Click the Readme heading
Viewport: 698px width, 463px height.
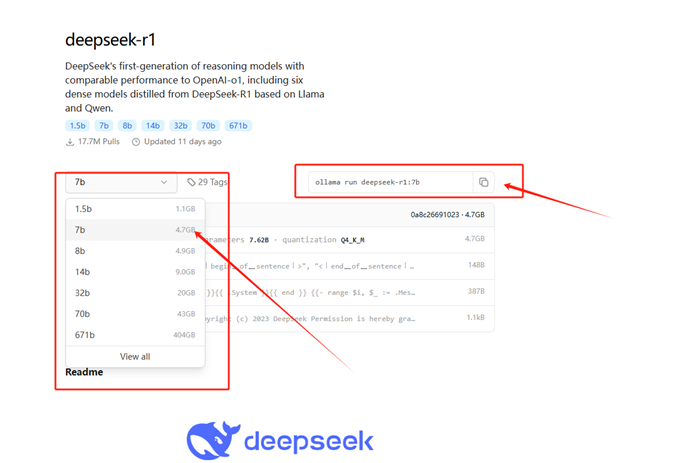click(84, 372)
